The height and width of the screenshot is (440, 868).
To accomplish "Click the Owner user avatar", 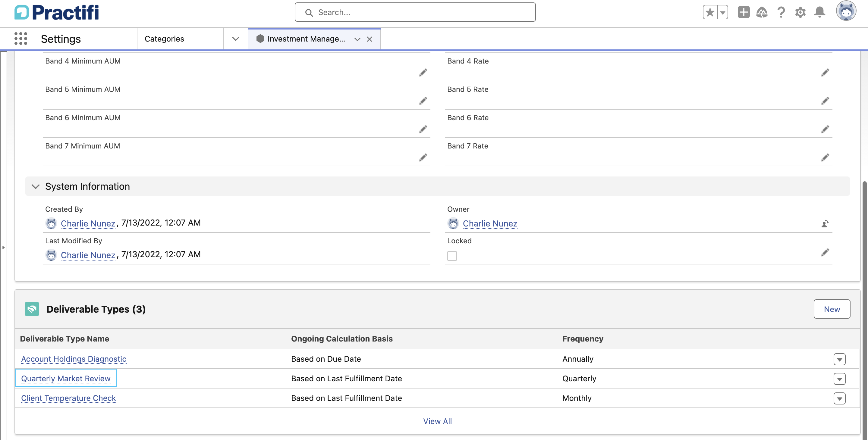I will point(453,223).
